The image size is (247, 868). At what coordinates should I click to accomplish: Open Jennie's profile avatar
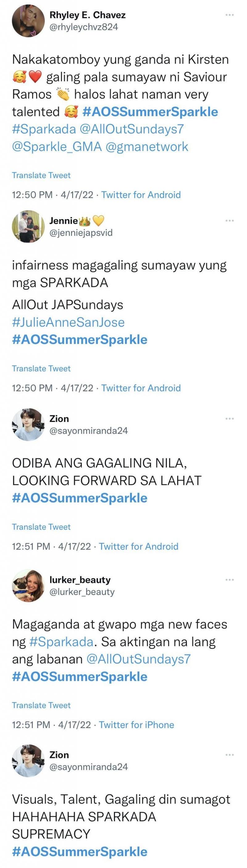point(28,227)
